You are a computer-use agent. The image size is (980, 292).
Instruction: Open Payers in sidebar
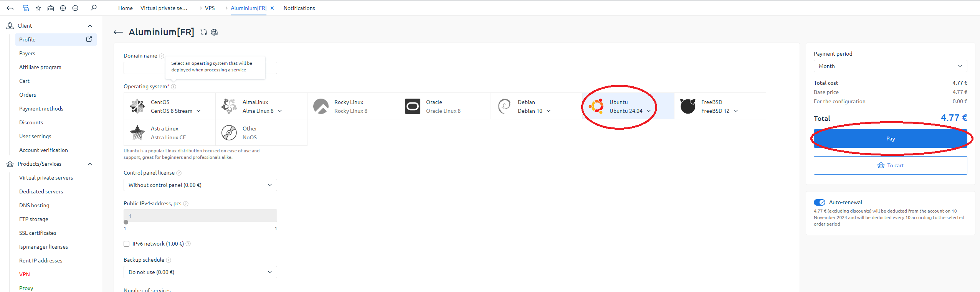point(27,53)
